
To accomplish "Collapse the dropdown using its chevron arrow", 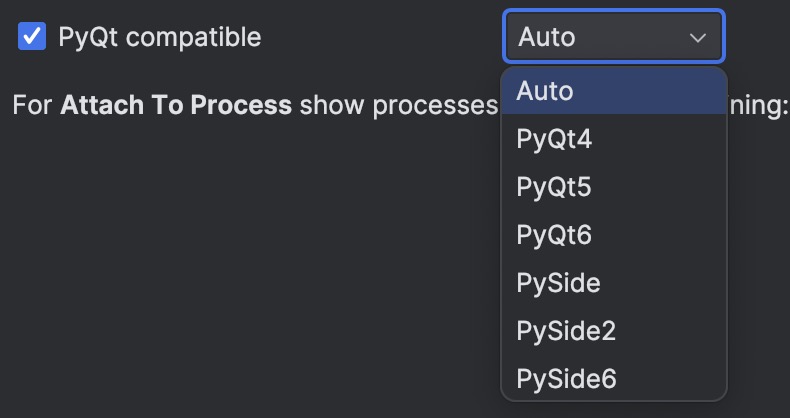I will point(697,38).
